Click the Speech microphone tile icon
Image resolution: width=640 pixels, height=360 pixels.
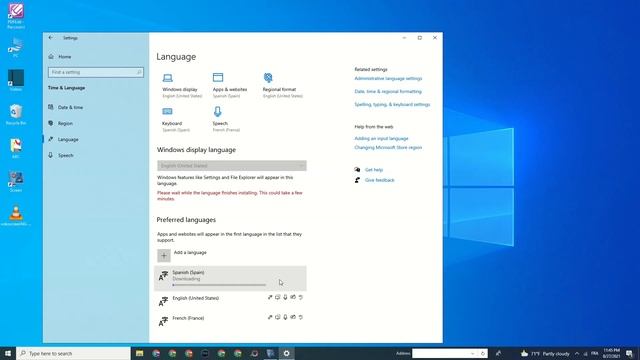click(x=218, y=111)
